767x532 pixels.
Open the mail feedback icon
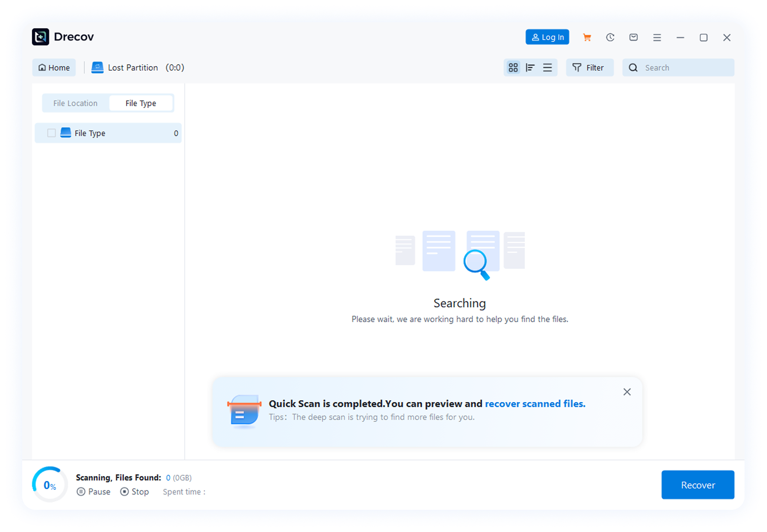[633, 37]
